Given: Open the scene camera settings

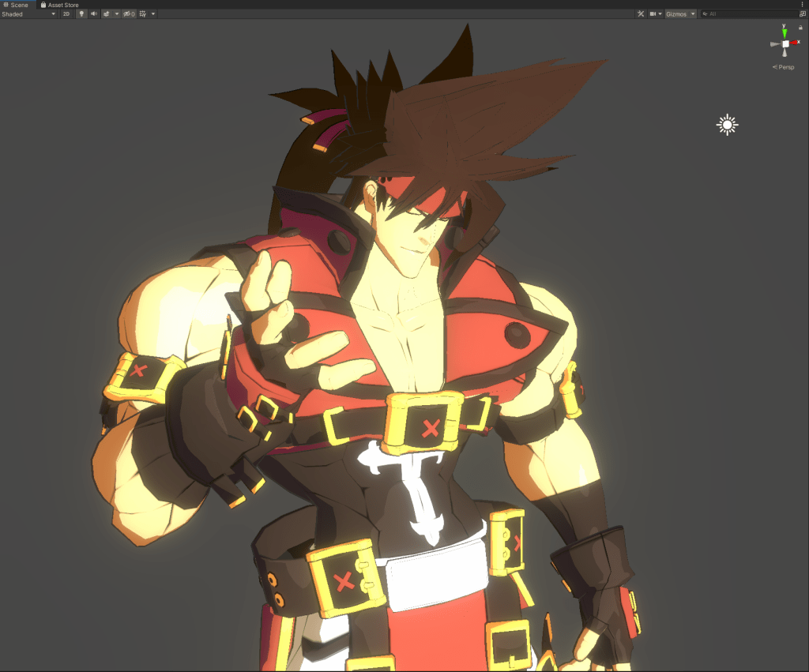Looking at the screenshot, I should pyautogui.click(x=655, y=14).
